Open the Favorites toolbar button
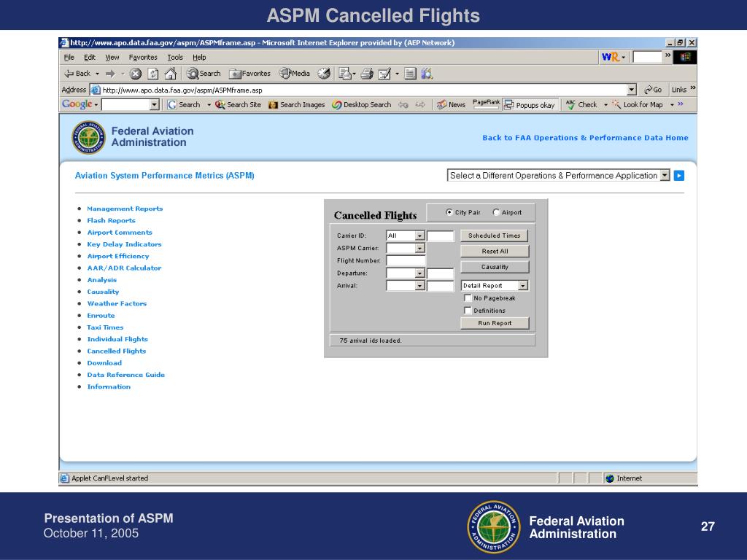Image resolution: width=747 pixels, height=560 pixels. click(x=249, y=74)
